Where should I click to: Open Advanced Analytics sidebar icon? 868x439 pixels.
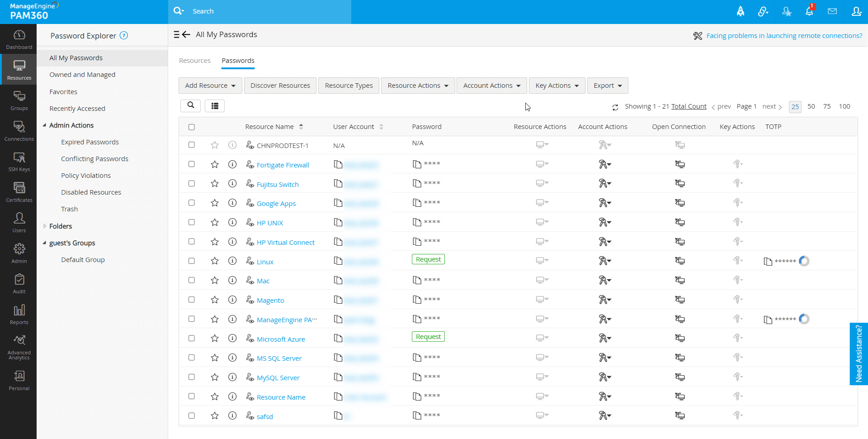coord(19,347)
